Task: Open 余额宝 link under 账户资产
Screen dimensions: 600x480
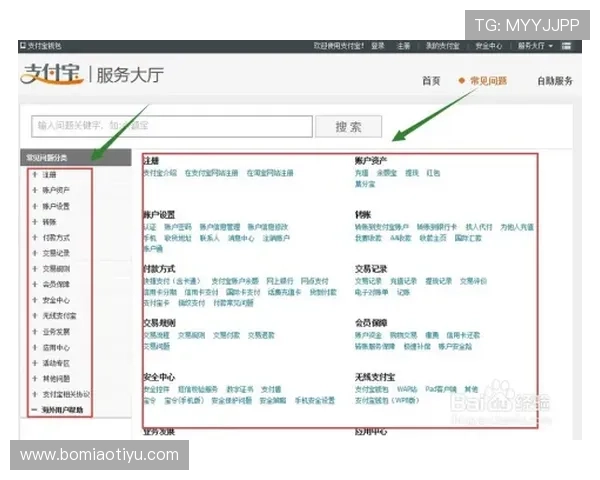Action: tap(386, 173)
